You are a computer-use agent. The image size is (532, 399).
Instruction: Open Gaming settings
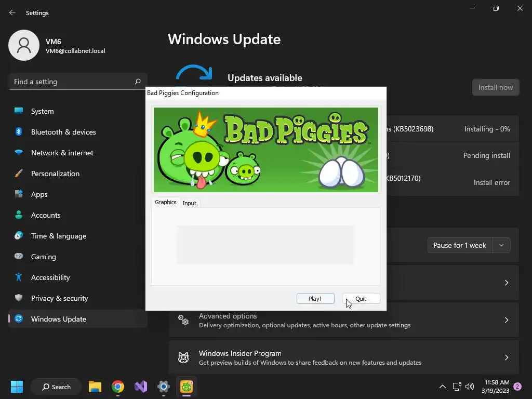click(x=78, y=257)
